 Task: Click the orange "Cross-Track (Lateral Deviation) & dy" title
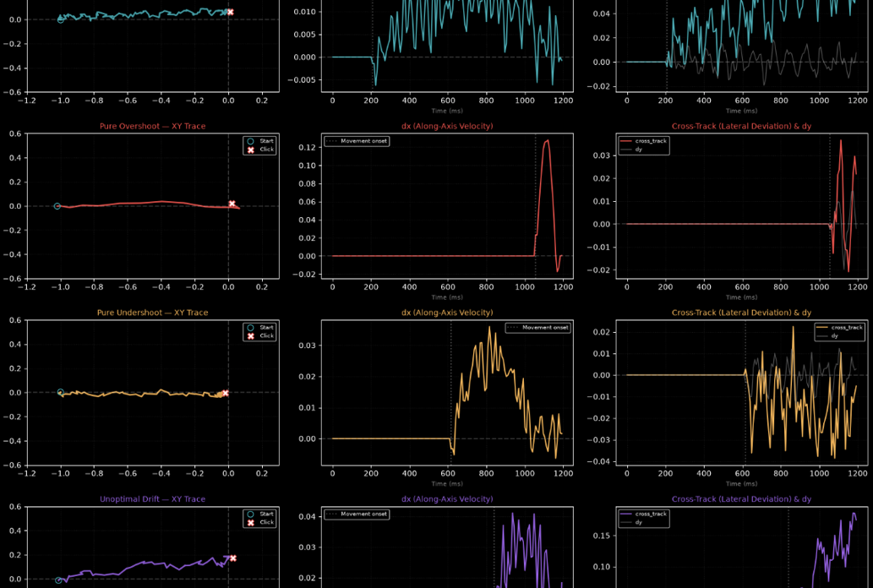742,313
